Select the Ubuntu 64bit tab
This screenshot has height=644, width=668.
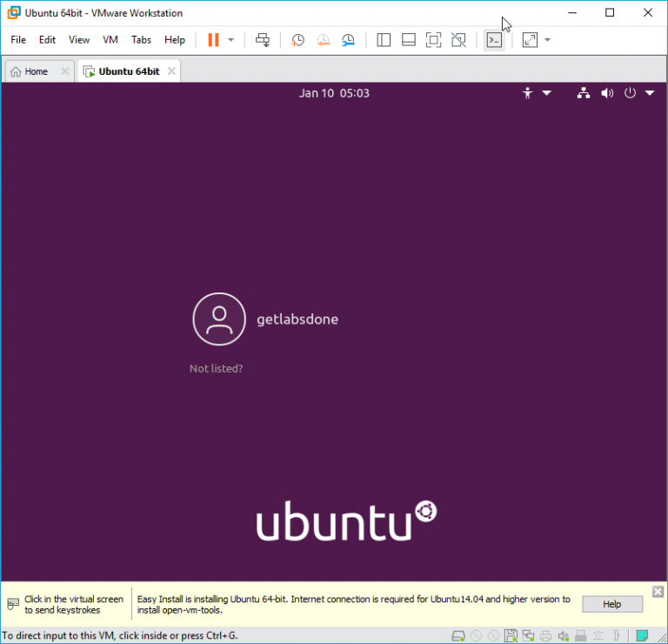tap(129, 71)
